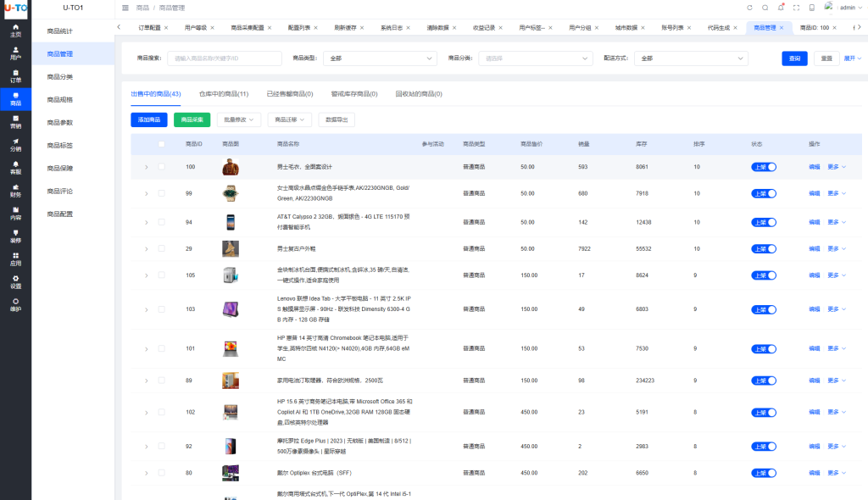Screen dimensions: 868x500
Task: Open the 维护 maintenance sidebar icon
Action: click(x=15, y=305)
